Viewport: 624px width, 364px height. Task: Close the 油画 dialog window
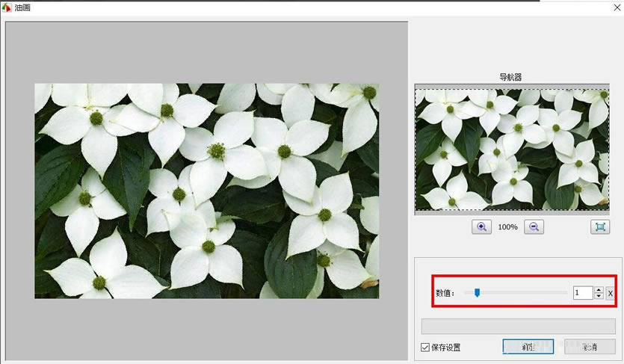coord(617,7)
